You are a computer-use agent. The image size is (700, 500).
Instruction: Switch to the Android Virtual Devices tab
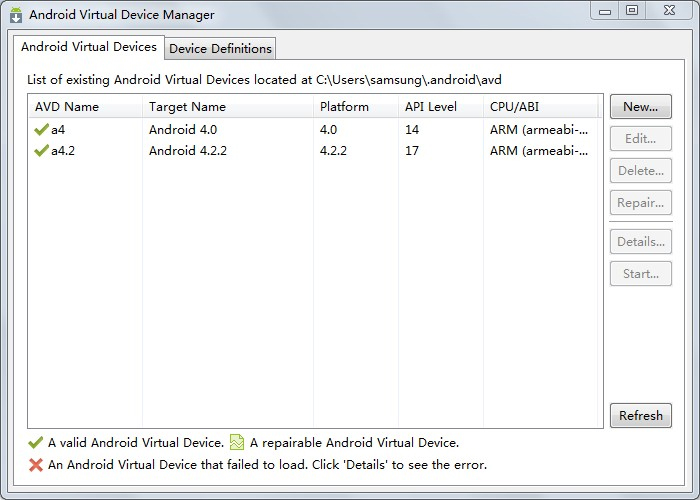coord(89,47)
